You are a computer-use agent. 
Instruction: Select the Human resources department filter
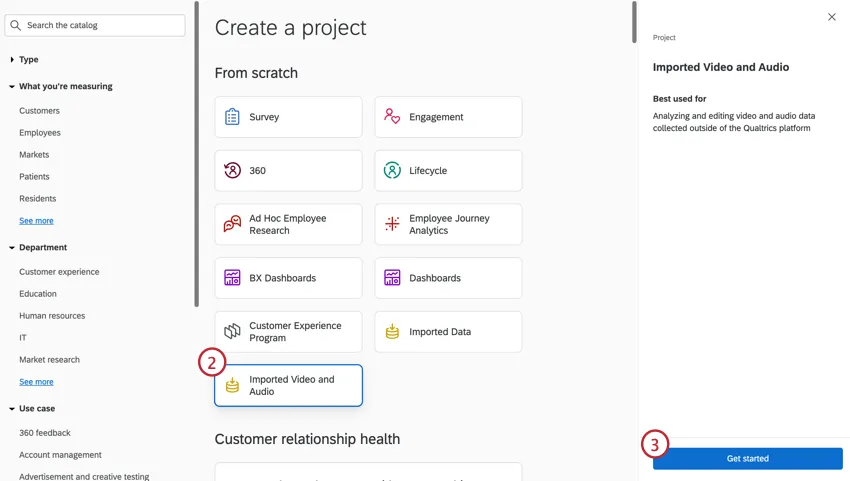click(52, 316)
